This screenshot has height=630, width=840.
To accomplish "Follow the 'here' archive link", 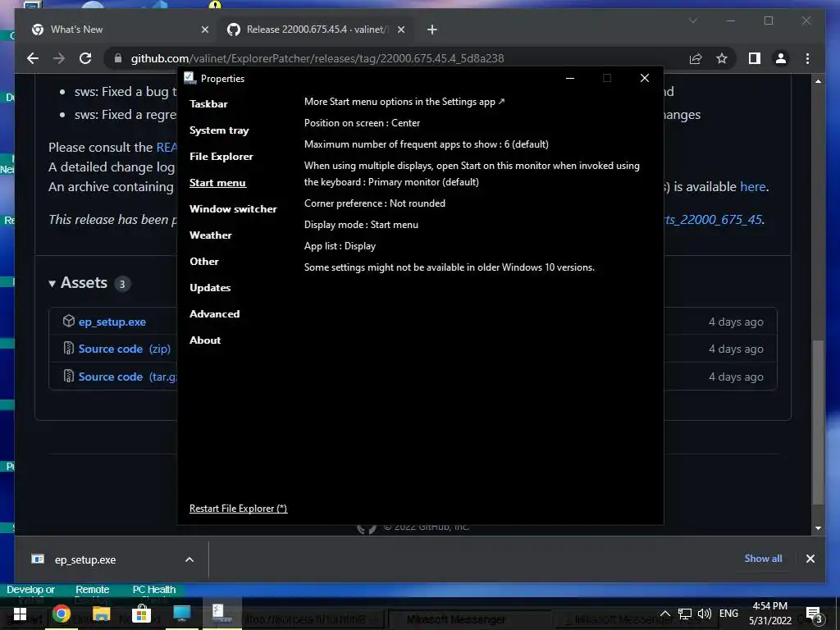I will pyautogui.click(x=753, y=186).
